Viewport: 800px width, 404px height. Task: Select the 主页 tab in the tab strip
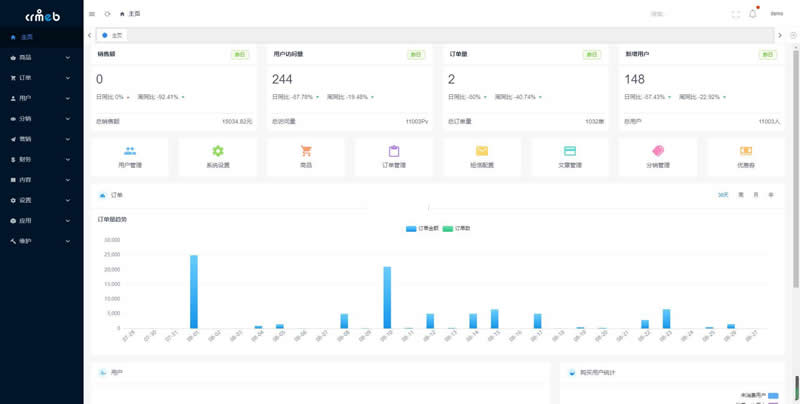point(112,35)
